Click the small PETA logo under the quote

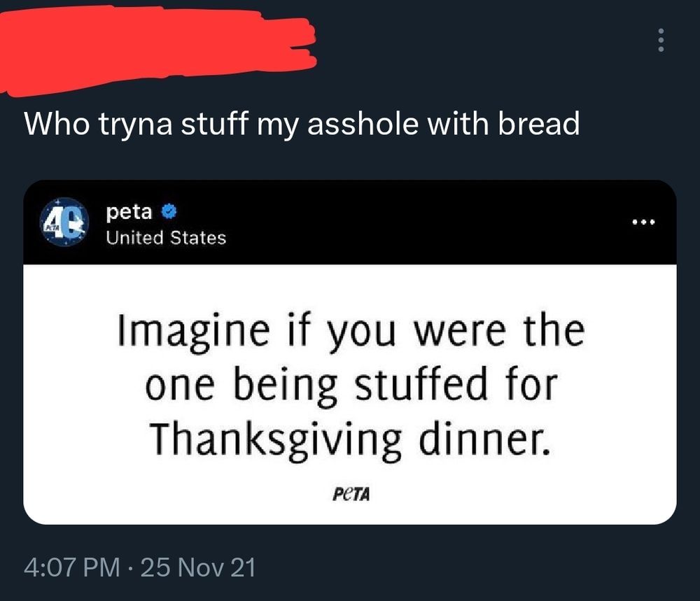click(x=349, y=495)
